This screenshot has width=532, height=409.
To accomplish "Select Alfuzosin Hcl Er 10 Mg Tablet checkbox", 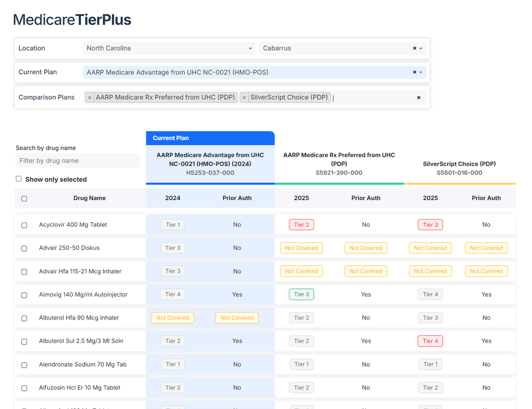I will [x=24, y=388].
